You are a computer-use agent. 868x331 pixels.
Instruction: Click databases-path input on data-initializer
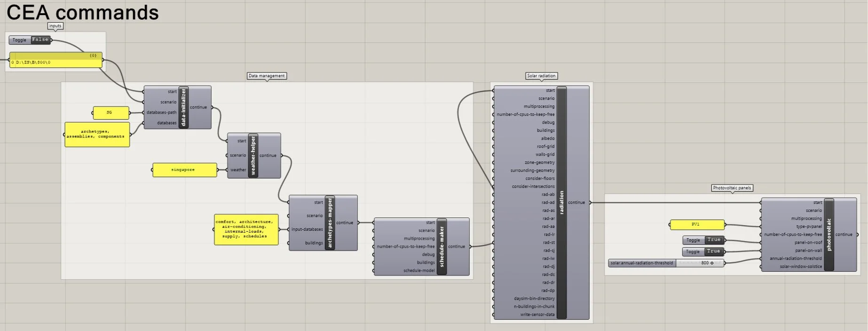pos(161,113)
